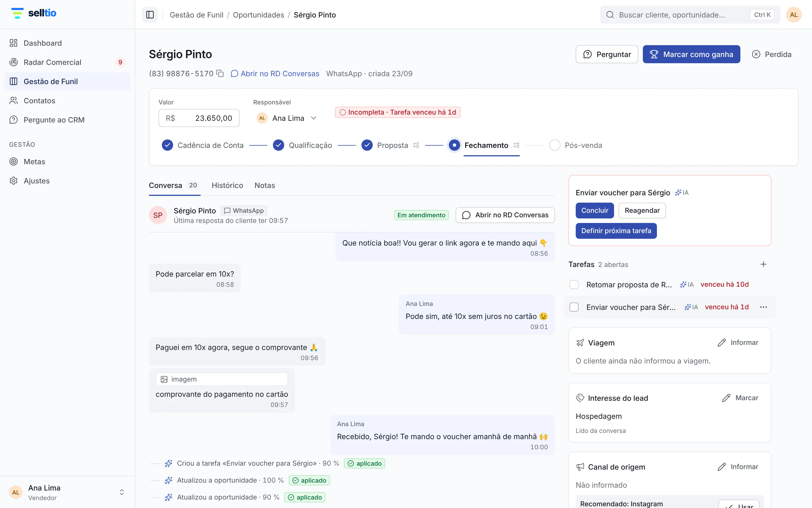Click the Perguntar button
The width and height of the screenshot is (812, 508).
point(607,54)
